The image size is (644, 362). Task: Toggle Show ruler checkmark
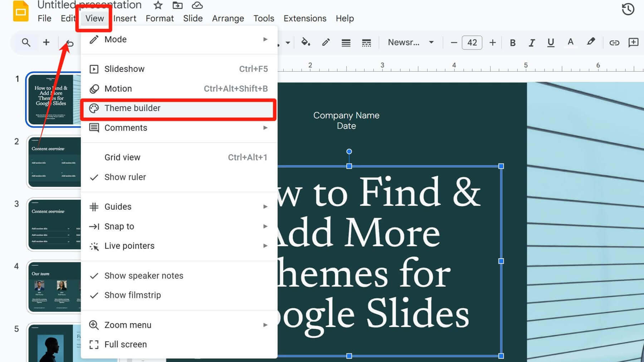click(179, 177)
